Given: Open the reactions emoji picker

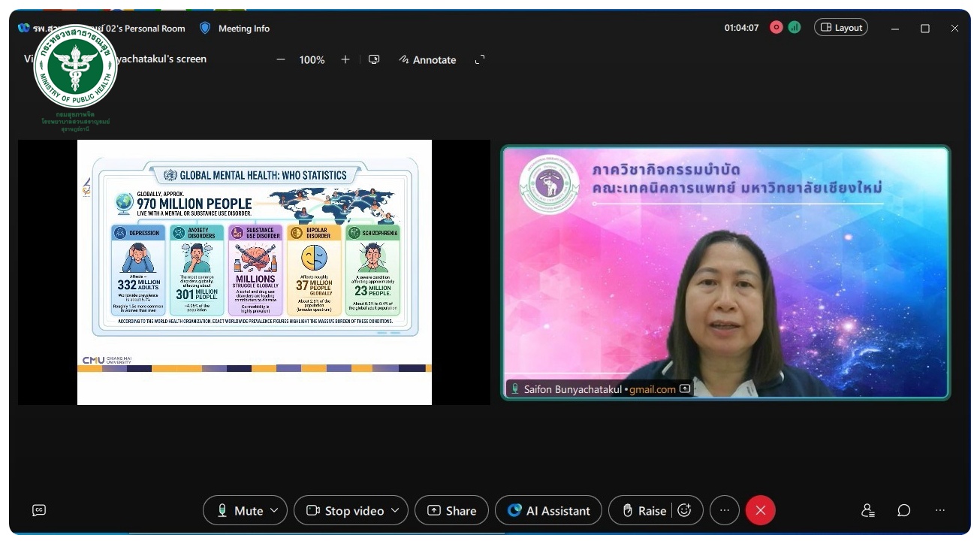Looking at the screenshot, I should click(x=684, y=510).
